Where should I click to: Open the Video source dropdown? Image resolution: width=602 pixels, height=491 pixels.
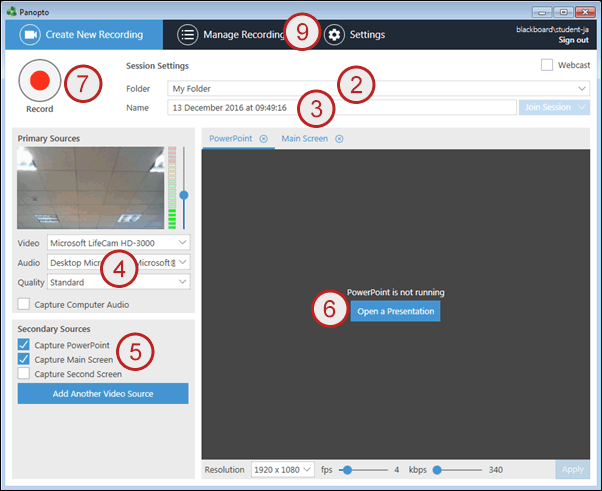pyautogui.click(x=182, y=243)
